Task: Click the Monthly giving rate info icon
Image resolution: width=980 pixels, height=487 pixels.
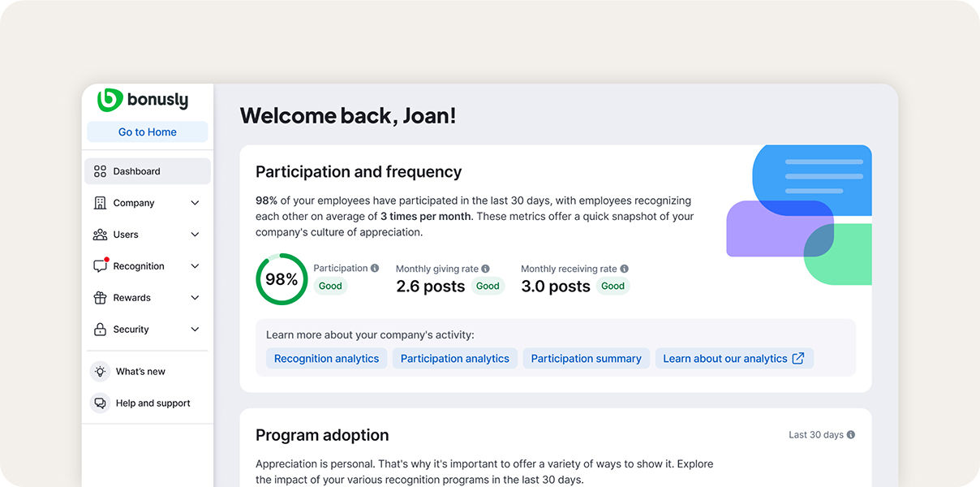Action: click(x=485, y=269)
